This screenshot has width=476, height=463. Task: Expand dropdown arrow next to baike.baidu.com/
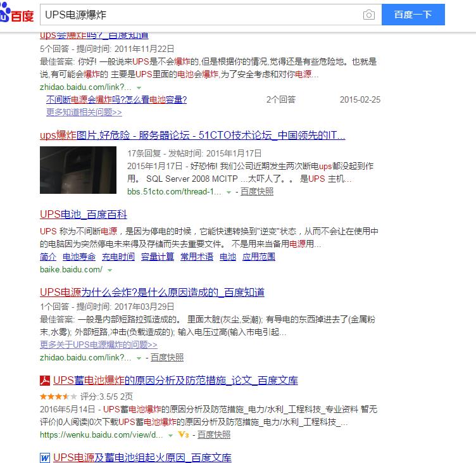(110, 270)
